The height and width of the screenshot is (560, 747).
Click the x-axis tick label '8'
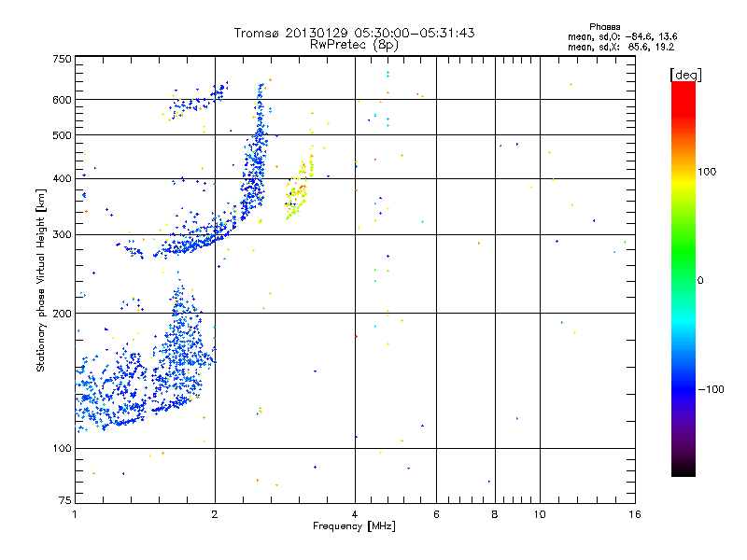pyautogui.click(x=495, y=514)
